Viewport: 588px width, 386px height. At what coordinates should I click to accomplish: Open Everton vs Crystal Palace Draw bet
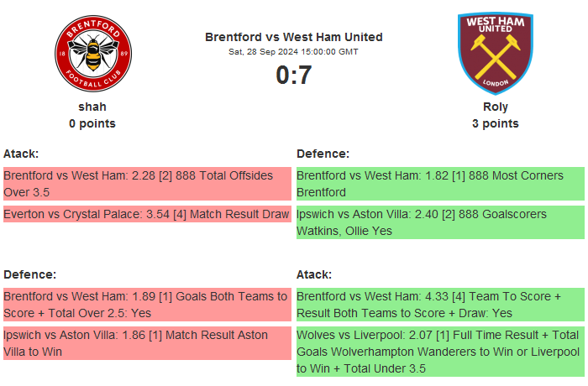[147, 215]
